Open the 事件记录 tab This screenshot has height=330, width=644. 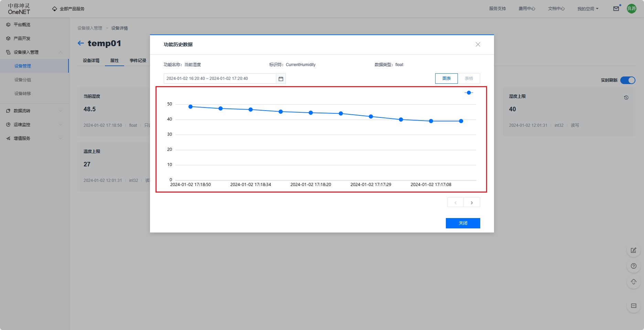[x=138, y=61]
